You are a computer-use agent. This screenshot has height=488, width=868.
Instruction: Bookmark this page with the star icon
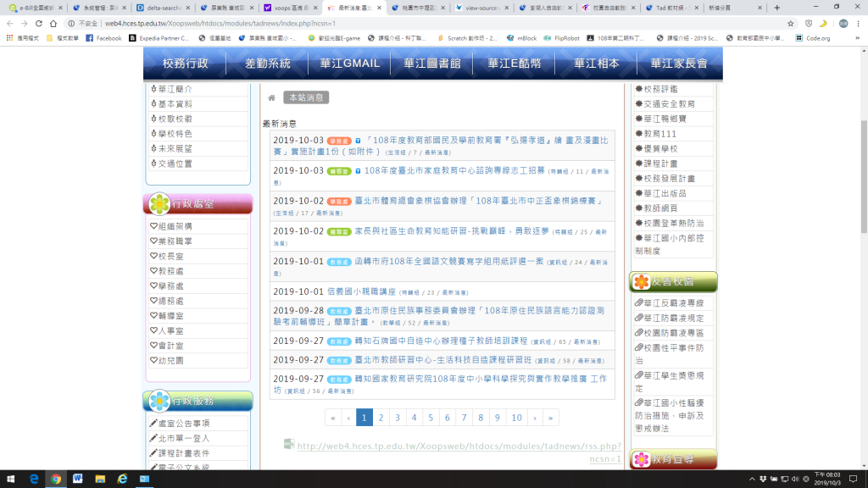[791, 24]
